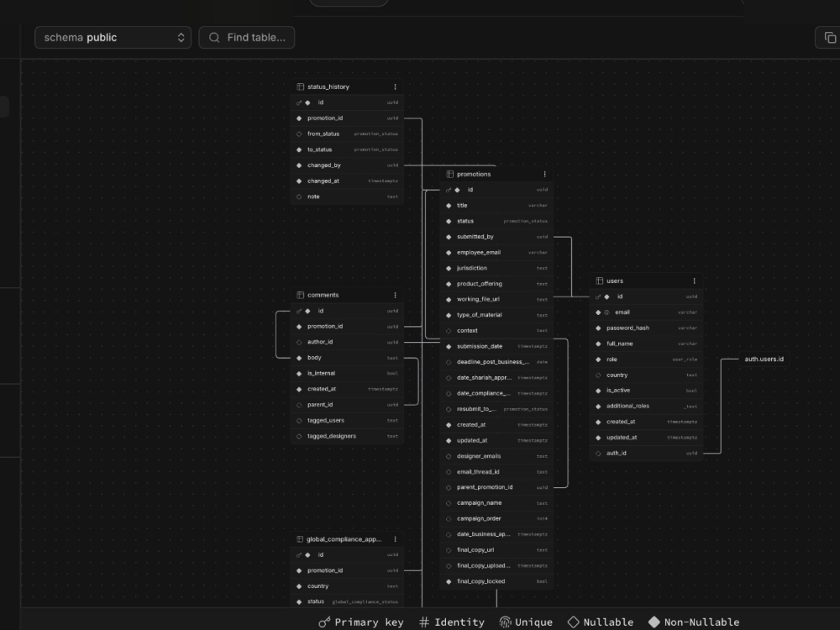Image resolution: width=840 pixels, height=630 pixels.
Task: Select the promotions table header
Action: 496,174
